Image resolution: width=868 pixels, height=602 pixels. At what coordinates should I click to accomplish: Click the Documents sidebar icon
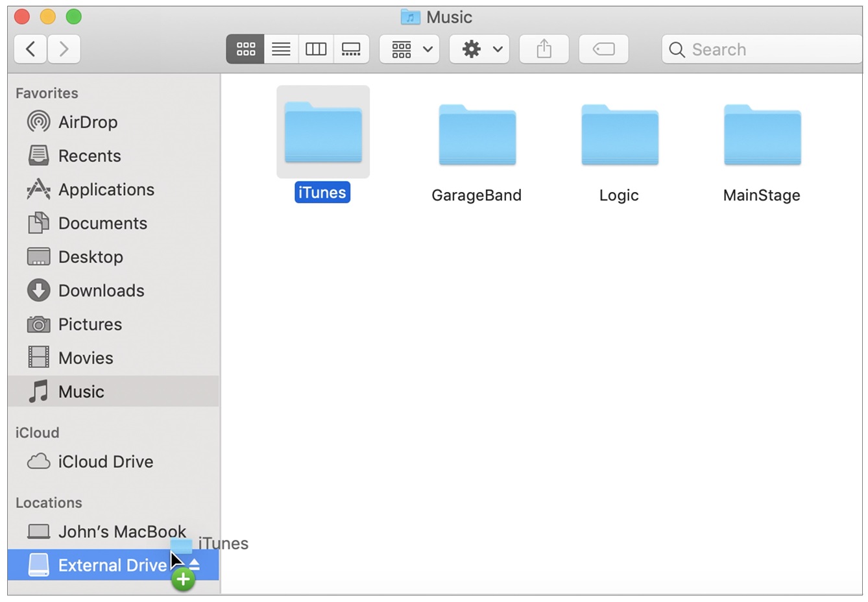(x=38, y=223)
